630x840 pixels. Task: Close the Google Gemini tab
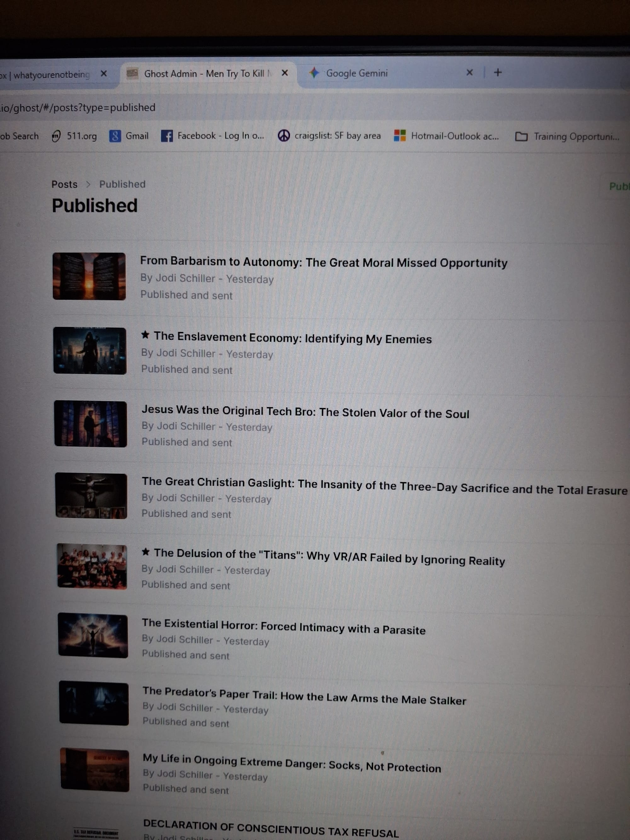click(x=469, y=72)
